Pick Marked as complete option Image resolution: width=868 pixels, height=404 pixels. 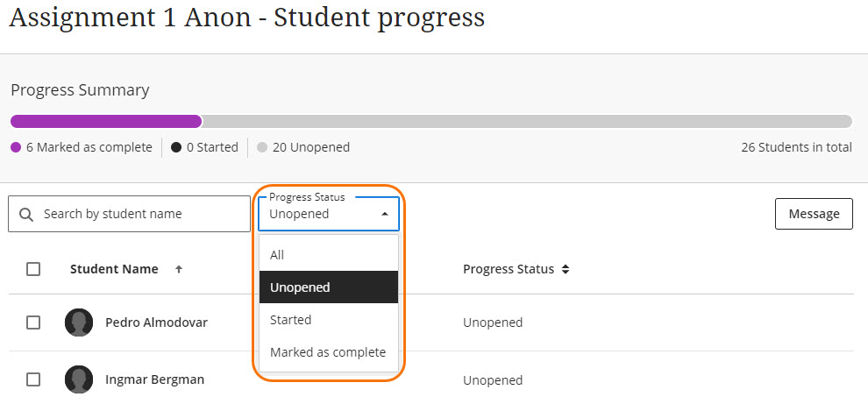pyautogui.click(x=328, y=352)
